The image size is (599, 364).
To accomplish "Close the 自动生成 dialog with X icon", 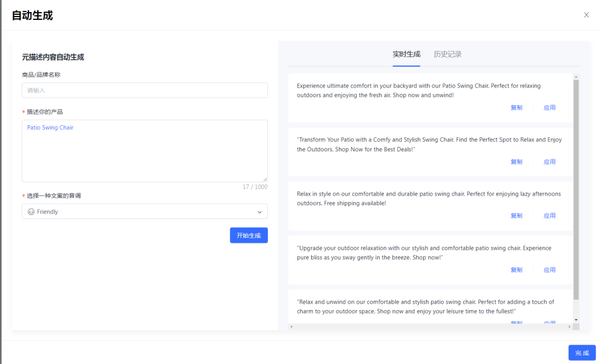I will tap(586, 15).
